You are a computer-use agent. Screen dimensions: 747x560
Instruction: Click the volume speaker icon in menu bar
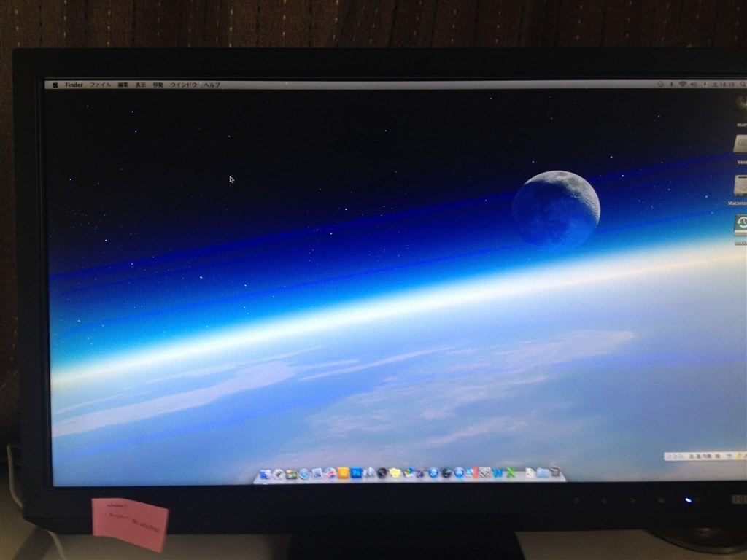pos(694,85)
